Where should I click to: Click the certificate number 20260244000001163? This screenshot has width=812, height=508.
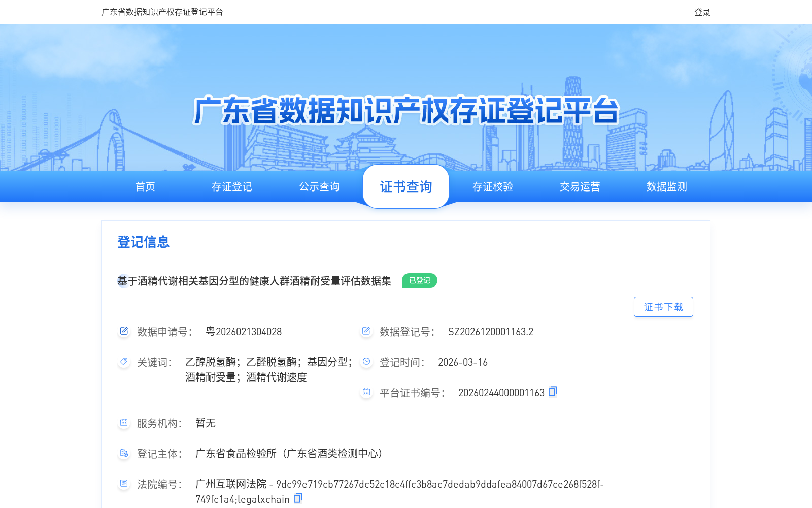click(x=501, y=393)
